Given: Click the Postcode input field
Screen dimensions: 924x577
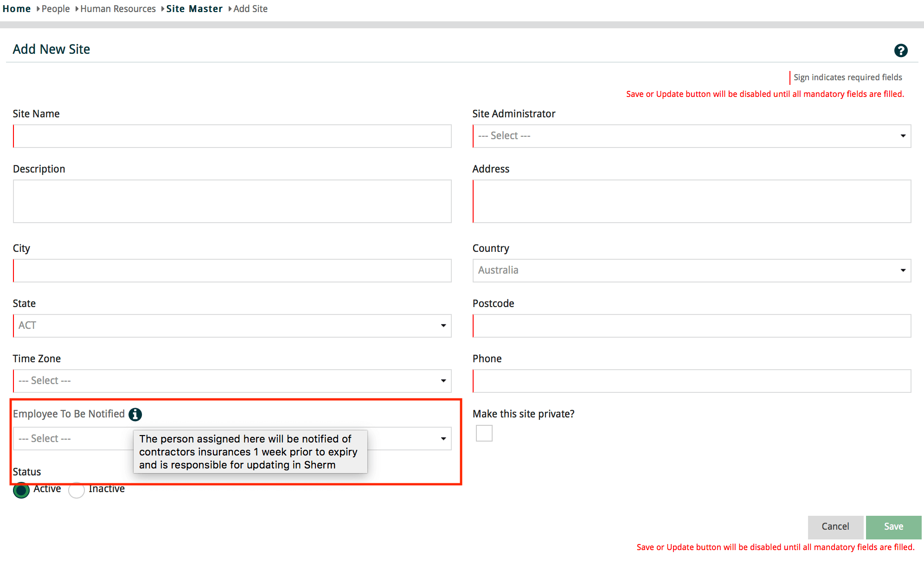Looking at the screenshot, I should point(691,326).
